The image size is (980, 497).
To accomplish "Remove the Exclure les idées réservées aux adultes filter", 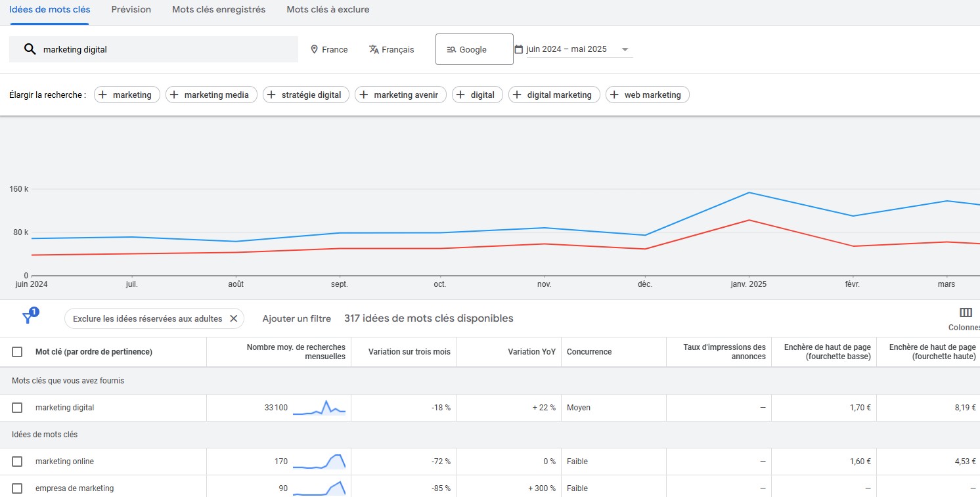I will (234, 318).
